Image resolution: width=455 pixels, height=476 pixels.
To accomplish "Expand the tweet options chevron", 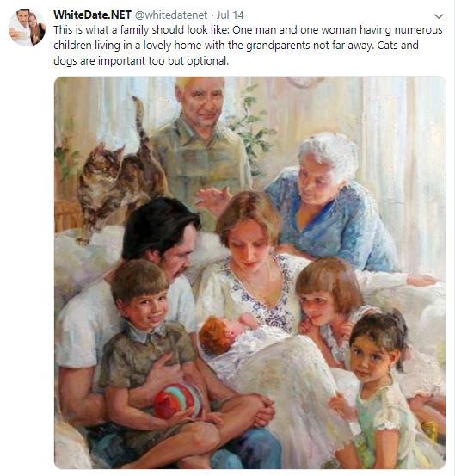I will coord(439,16).
